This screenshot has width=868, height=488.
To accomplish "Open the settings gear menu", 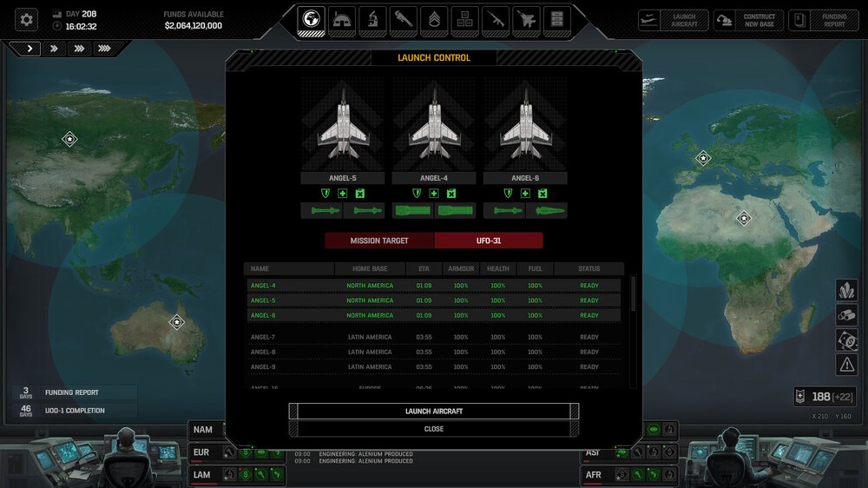I will 26,20.
